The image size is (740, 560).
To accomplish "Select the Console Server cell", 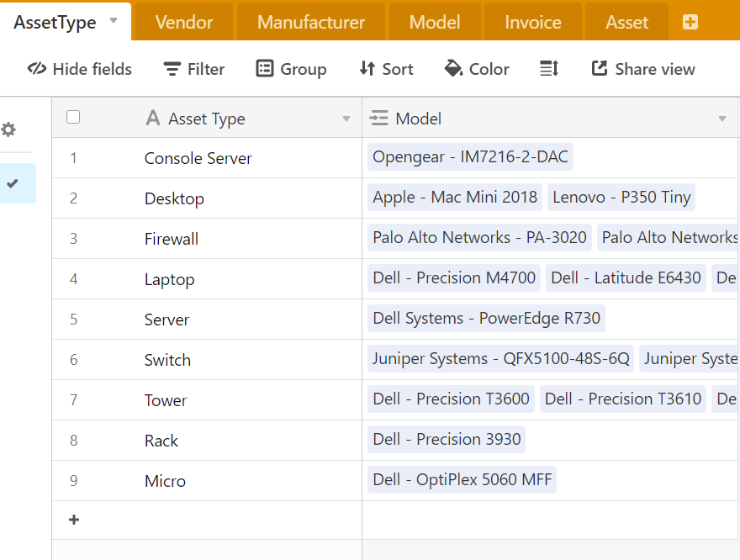I will tap(207, 158).
